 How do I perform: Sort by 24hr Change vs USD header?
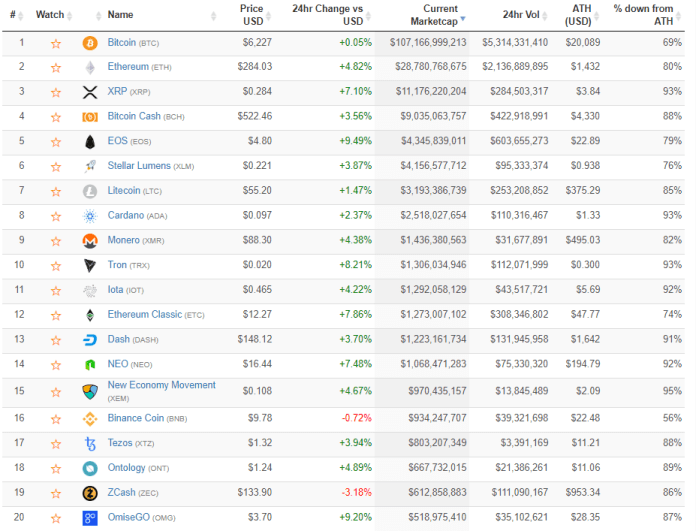331,15
